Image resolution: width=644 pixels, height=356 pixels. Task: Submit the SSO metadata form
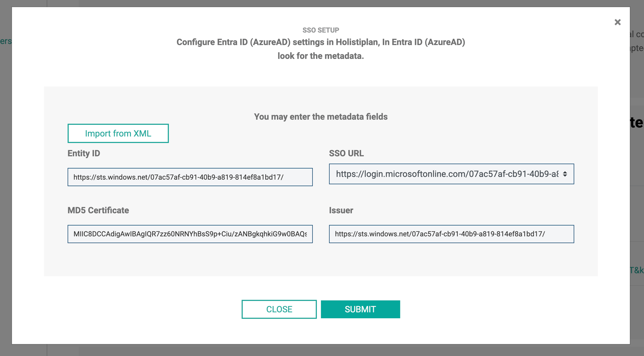(360, 309)
